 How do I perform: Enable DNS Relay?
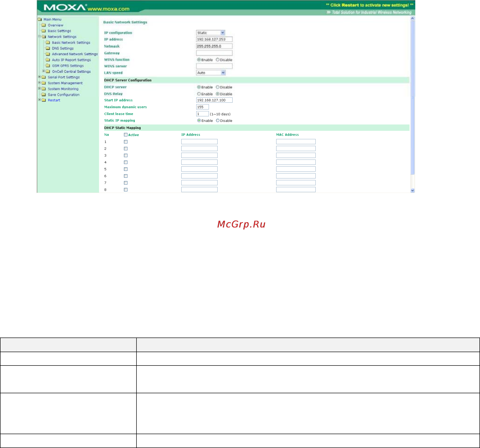click(x=199, y=94)
